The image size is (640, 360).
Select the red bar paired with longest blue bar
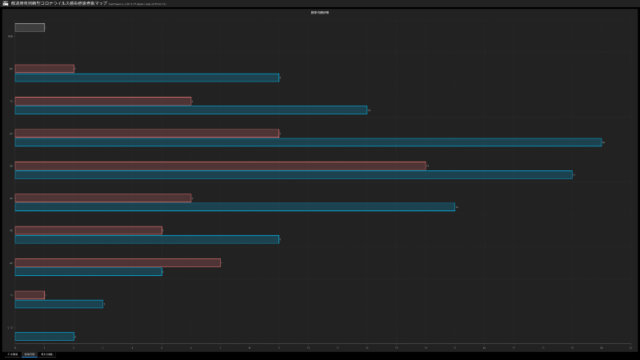[x=147, y=133]
